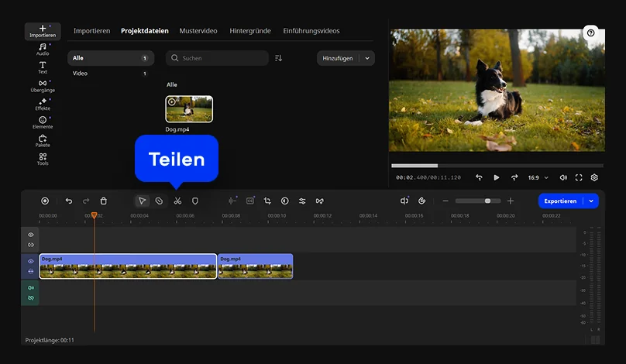The height and width of the screenshot is (364, 626).
Task: Expand the Hinzufügen dropdown arrow
Action: pos(367,58)
